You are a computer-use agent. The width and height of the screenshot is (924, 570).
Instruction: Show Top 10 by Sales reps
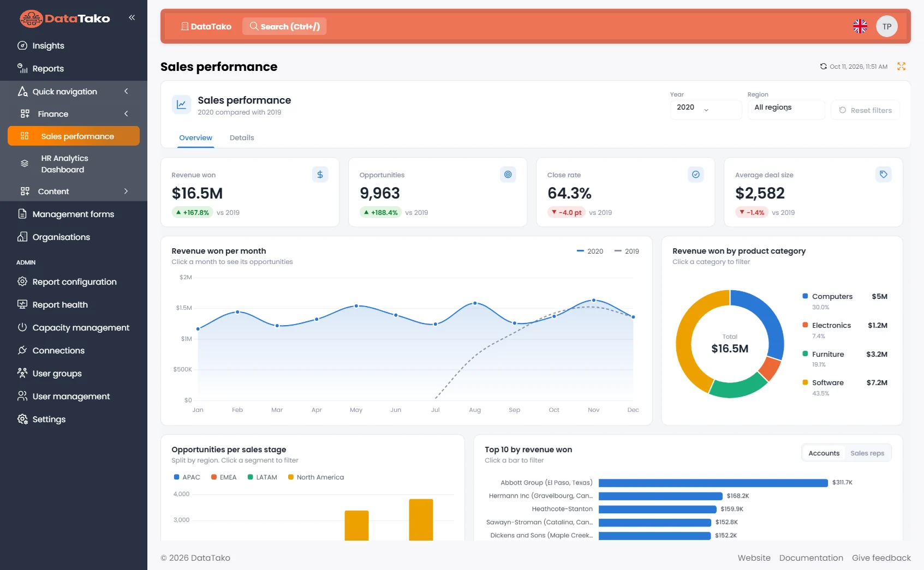[867, 453]
